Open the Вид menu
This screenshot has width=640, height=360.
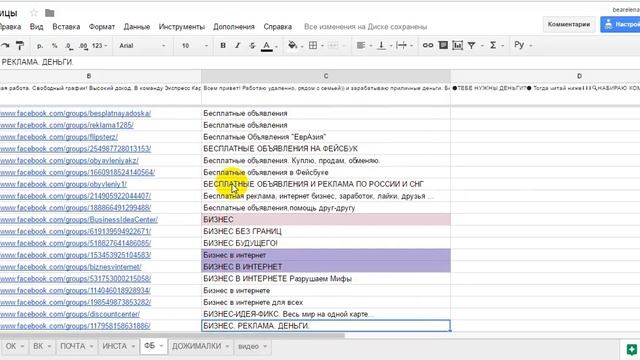[36, 27]
